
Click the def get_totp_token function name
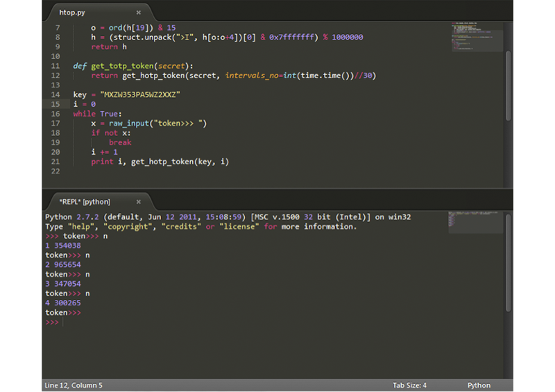pos(122,66)
